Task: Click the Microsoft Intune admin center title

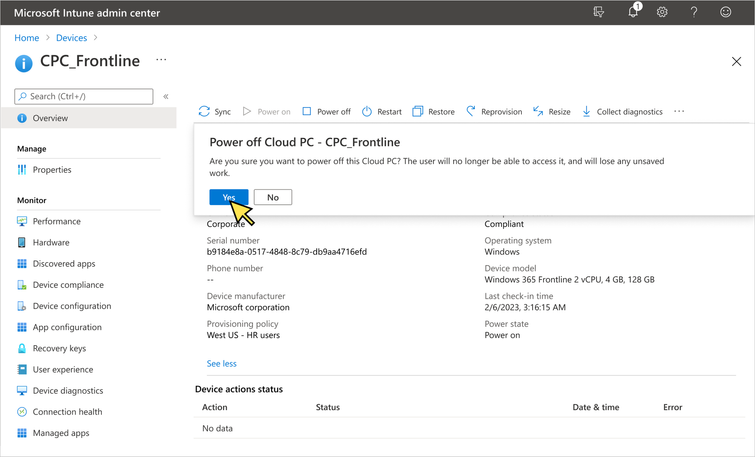Action: point(87,13)
